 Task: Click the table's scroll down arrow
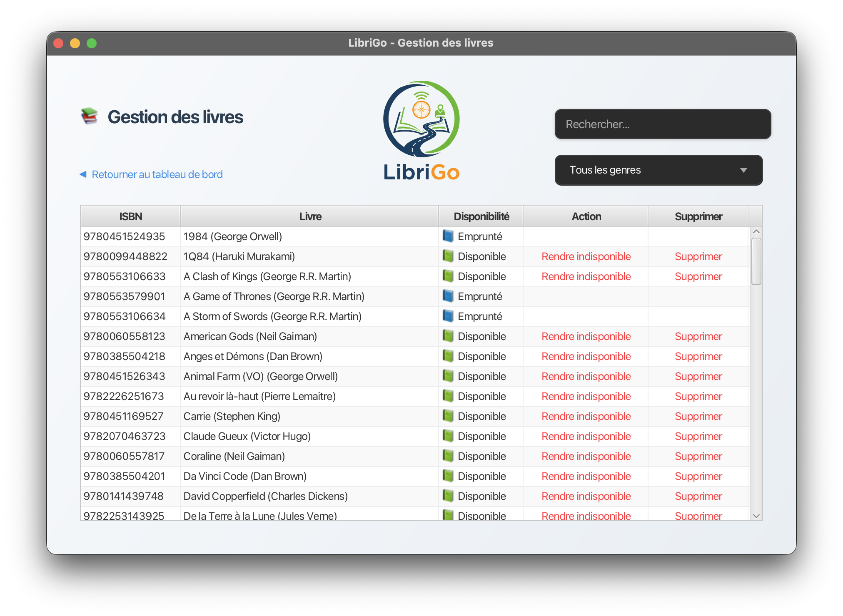point(756,516)
